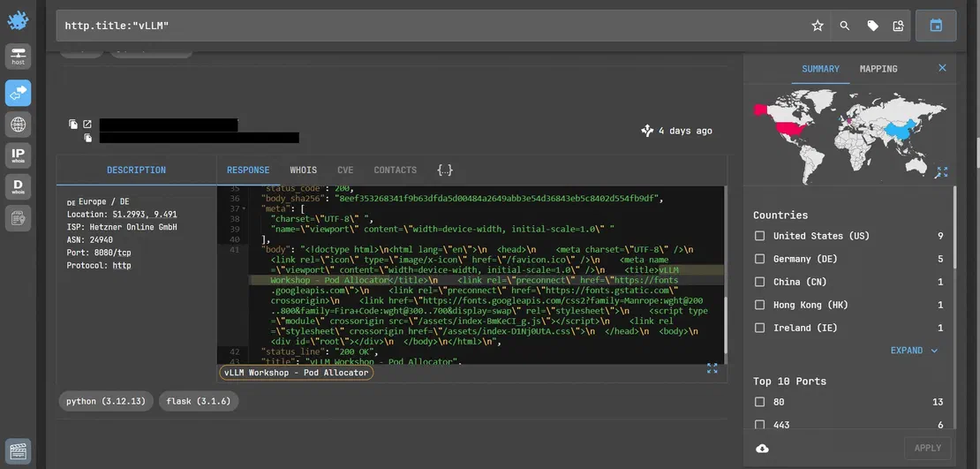Image resolution: width=980 pixels, height=469 pixels.
Task: Switch to the SUMMARY tab
Action: (x=820, y=69)
